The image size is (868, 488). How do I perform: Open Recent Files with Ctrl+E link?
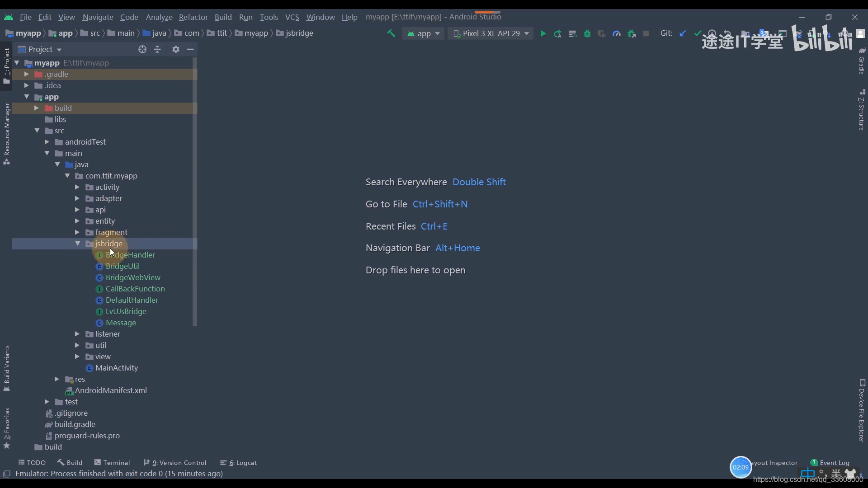[434, 226]
